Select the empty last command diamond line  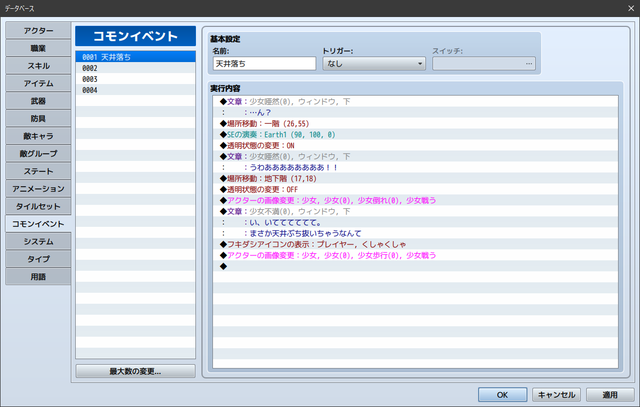[415, 267]
